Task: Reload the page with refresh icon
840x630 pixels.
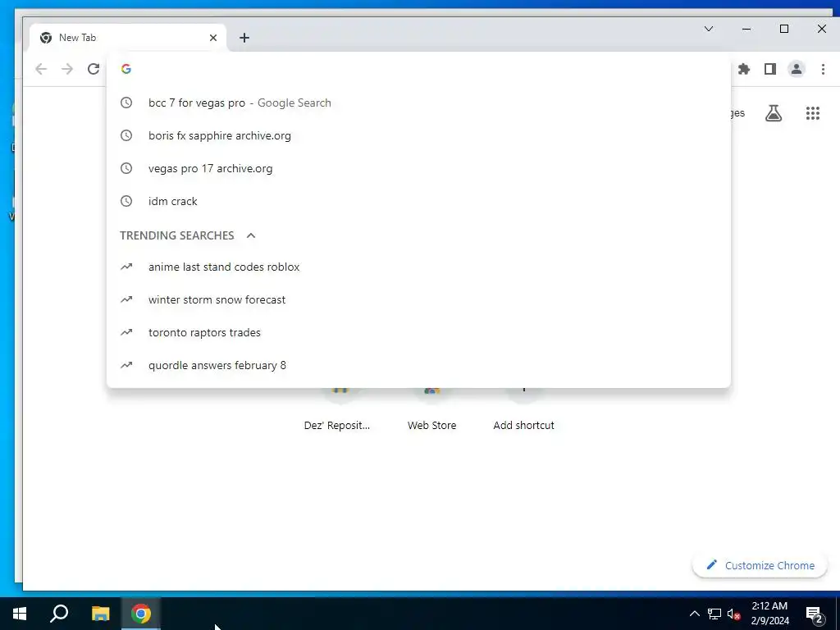Action: tap(94, 69)
